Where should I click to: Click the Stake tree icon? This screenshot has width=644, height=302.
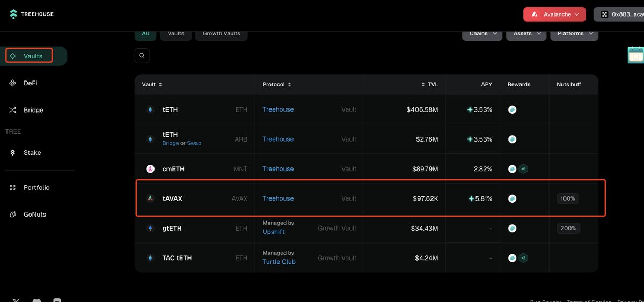13,153
